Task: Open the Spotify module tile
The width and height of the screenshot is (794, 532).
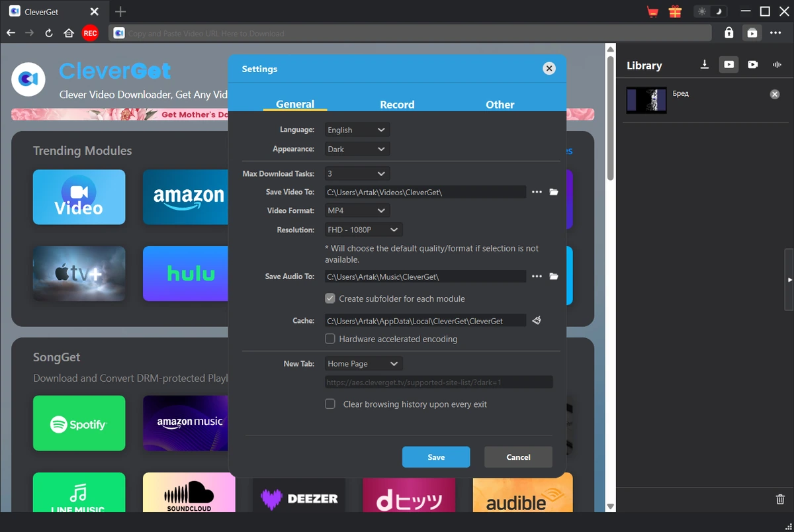Action: pos(79,423)
